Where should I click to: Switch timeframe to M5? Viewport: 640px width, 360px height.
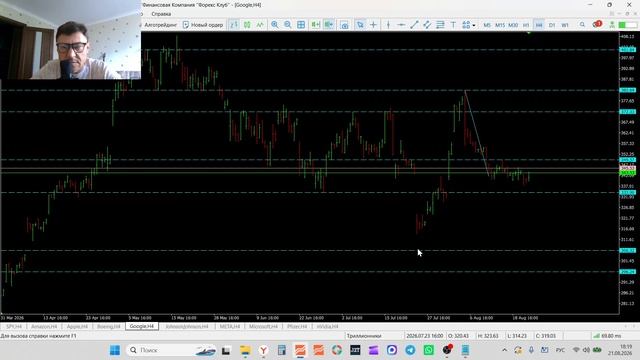[487, 25]
